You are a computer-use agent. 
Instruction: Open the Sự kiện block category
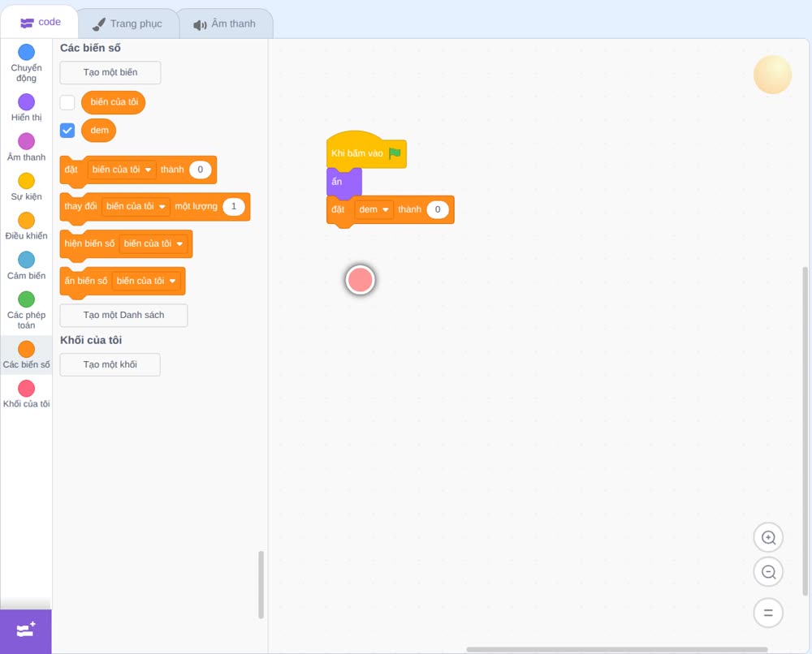27,187
